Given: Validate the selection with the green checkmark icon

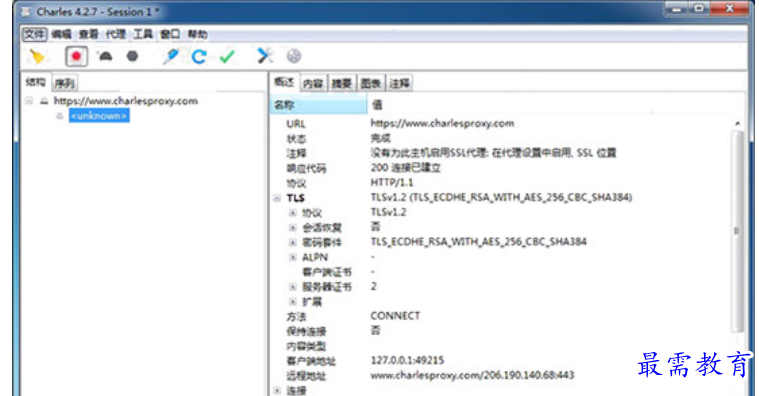Looking at the screenshot, I should click(x=227, y=57).
